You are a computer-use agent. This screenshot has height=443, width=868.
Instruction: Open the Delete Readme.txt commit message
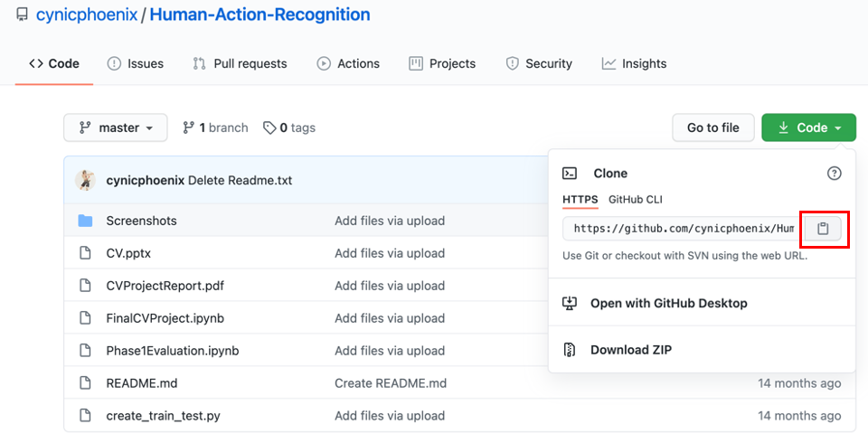(x=241, y=181)
